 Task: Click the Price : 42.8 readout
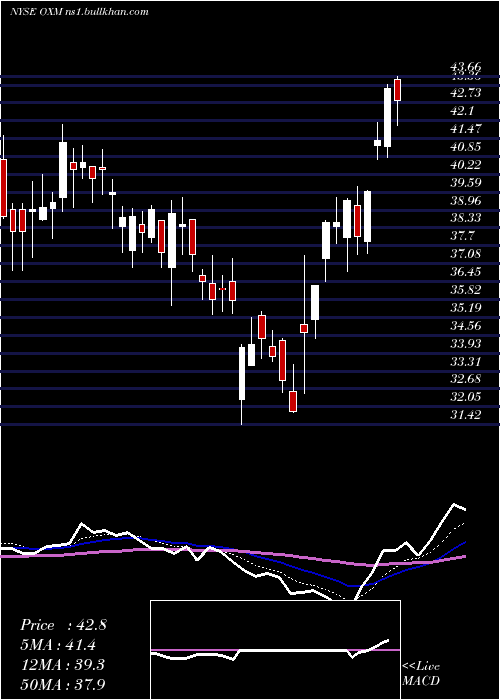coord(63,625)
